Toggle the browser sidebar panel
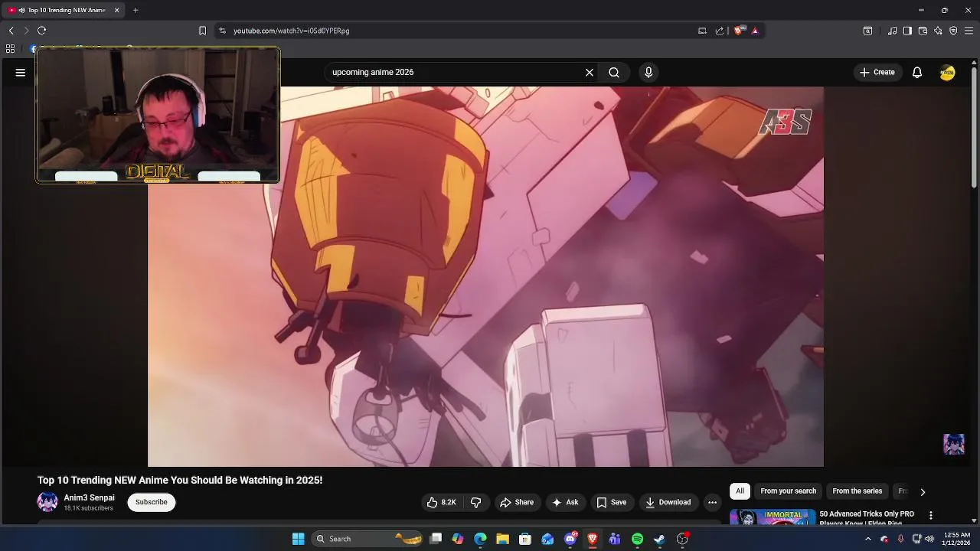 (x=907, y=31)
